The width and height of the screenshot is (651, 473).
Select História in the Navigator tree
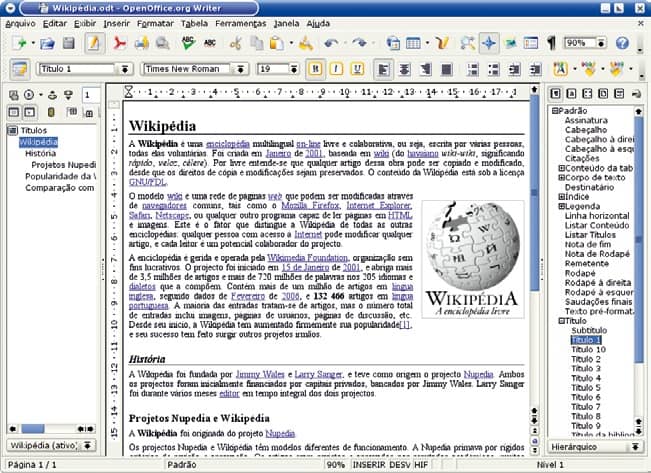(40, 153)
